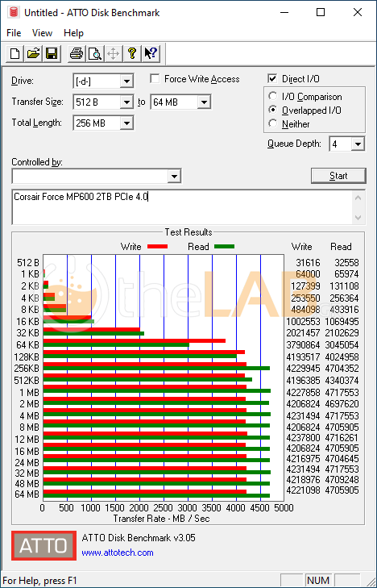Minimize the ATTO Disk Benchmark window
The image size is (377, 588).
click(x=284, y=12)
